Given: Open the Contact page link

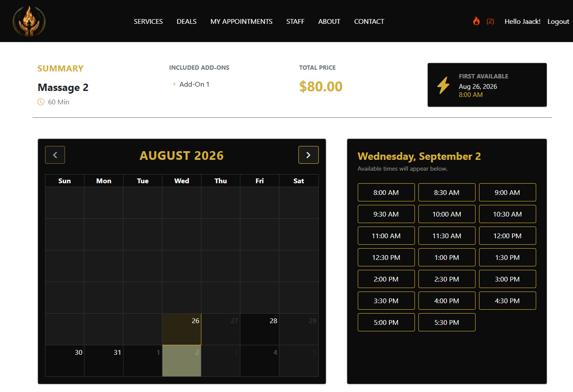Looking at the screenshot, I should [369, 21].
